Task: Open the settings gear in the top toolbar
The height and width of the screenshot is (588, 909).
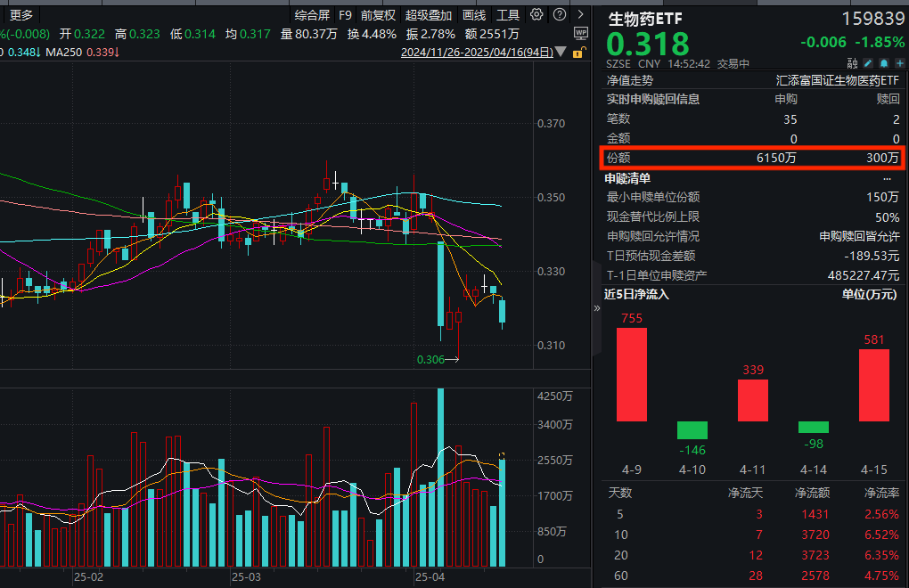Action: pos(537,14)
